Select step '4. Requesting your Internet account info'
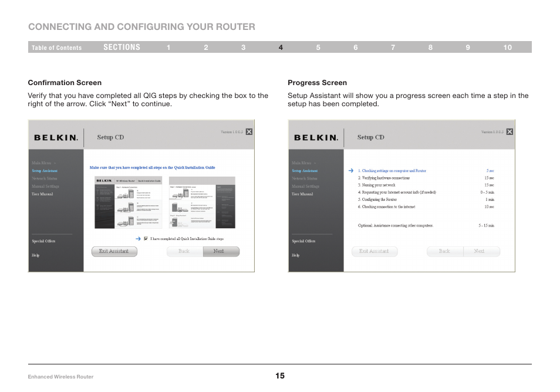Screen dimensions: 560x392 click(x=397, y=192)
